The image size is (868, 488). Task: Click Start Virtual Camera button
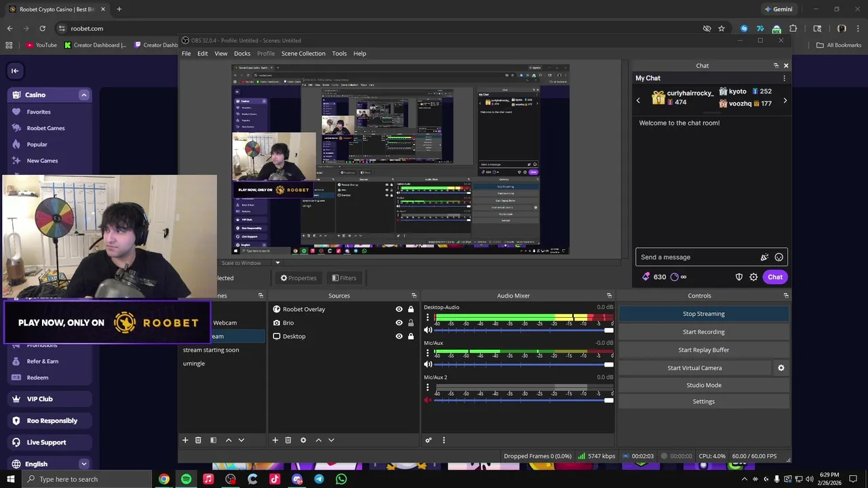pos(694,368)
